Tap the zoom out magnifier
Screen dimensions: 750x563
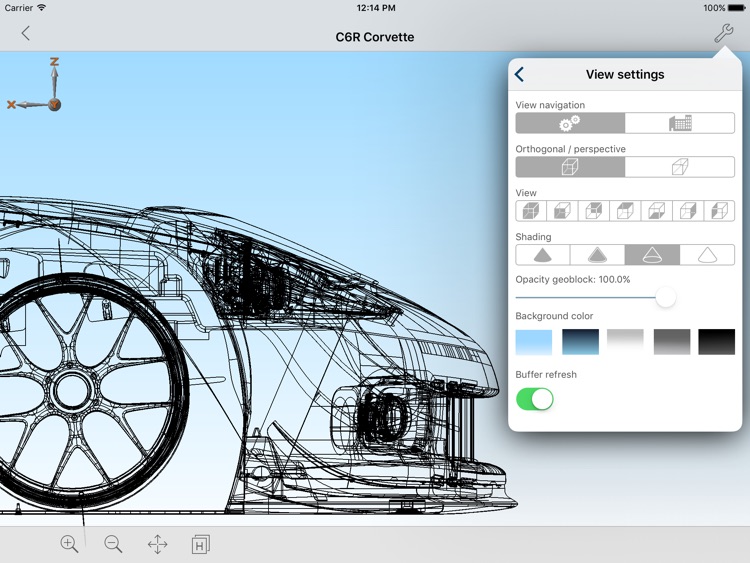pos(113,544)
